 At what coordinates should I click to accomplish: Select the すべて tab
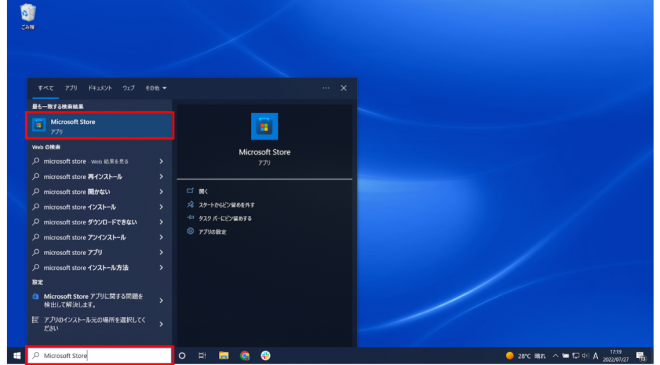click(x=45, y=88)
